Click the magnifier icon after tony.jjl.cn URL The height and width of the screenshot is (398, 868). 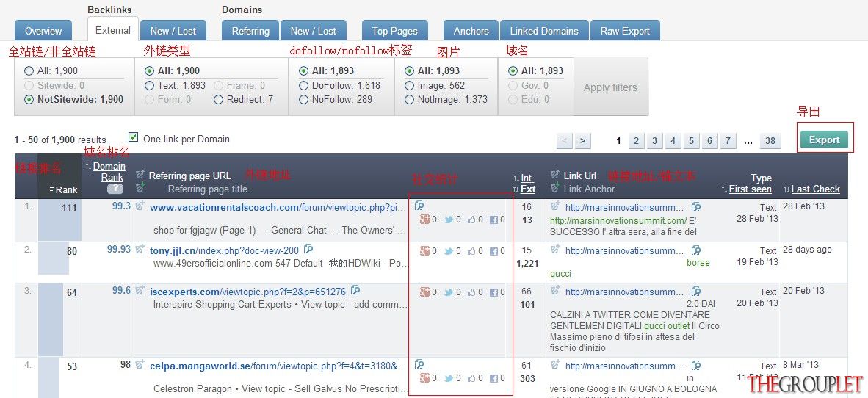tap(308, 249)
